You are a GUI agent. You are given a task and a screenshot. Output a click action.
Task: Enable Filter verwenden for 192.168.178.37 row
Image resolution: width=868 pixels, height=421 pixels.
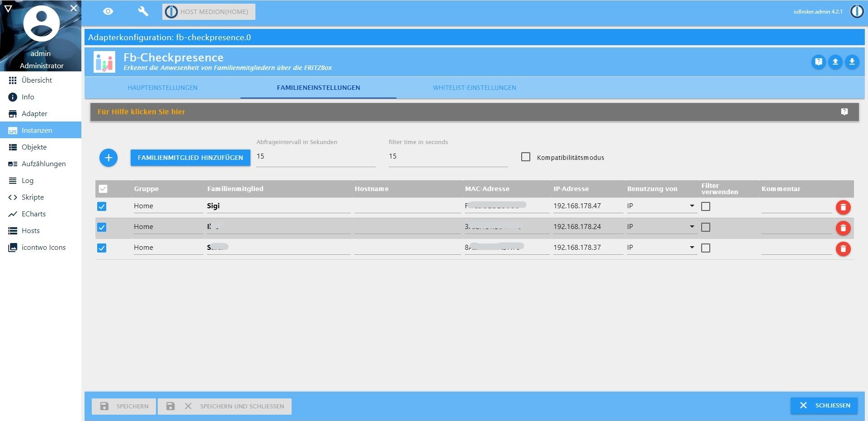pos(705,248)
